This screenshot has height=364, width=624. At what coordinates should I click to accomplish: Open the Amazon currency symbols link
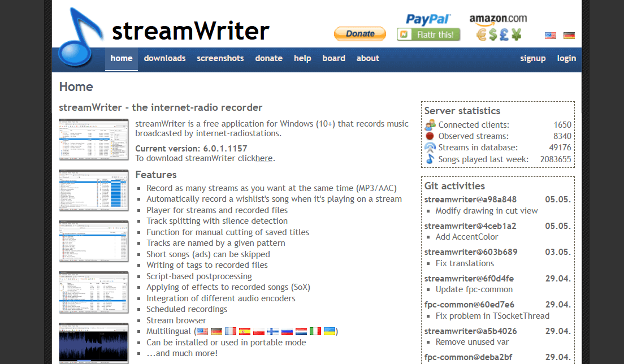(x=498, y=34)
